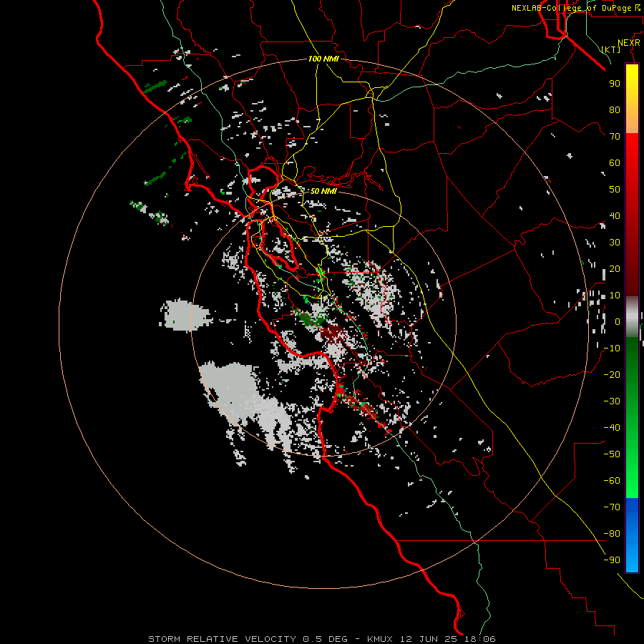The image size is (644, 644).
Task: Click the blue bottom segment of the color bar
Action: point(632,535)
